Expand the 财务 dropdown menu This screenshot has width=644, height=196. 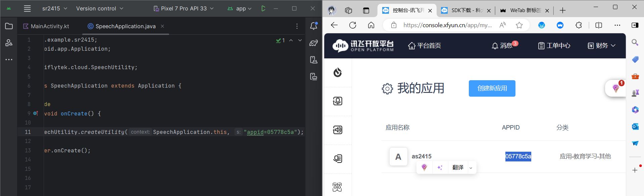point(601,46)
